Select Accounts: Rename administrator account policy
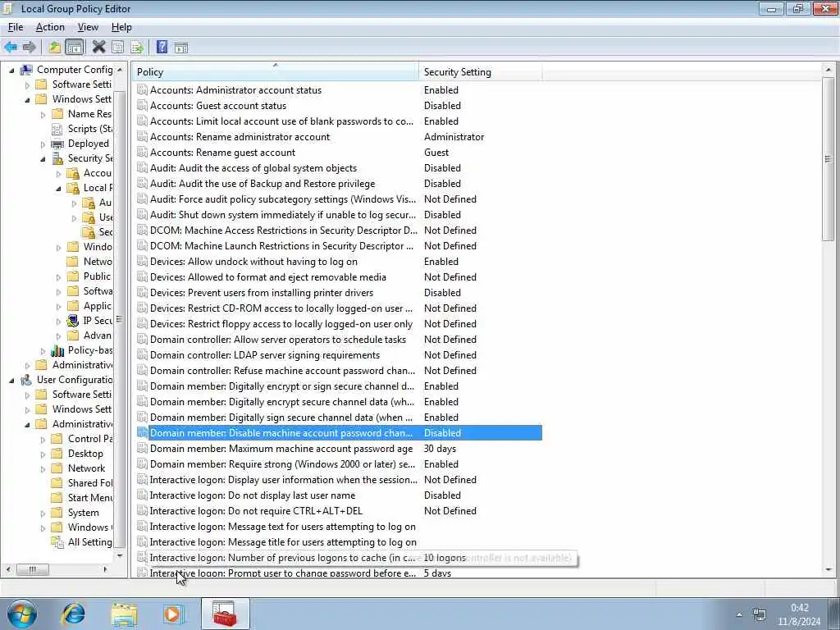840x630 pixels. (240, 137)
